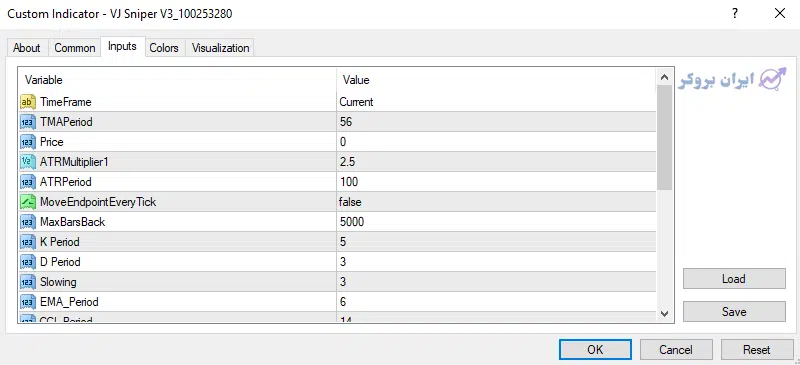Click the integer icon beside TMAPeriod
Screen dimensions: 800x365
[x=28, y=122]
